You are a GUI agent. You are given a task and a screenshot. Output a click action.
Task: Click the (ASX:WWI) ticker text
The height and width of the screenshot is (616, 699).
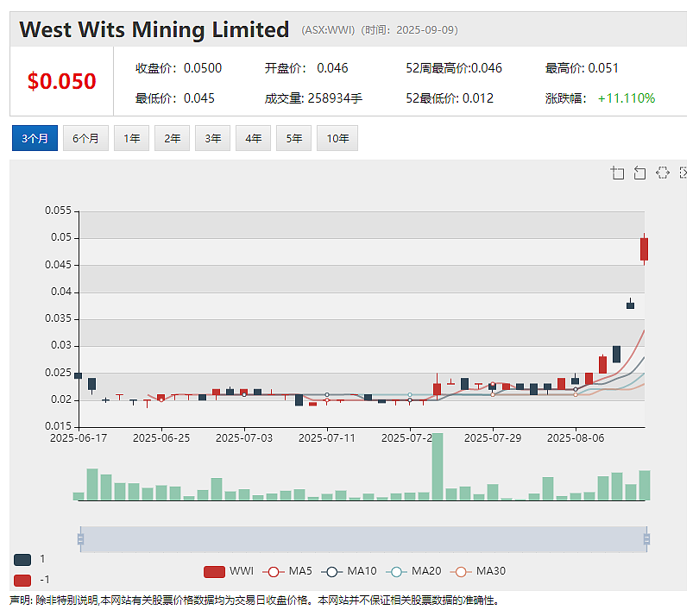click(x=328, y=30)
